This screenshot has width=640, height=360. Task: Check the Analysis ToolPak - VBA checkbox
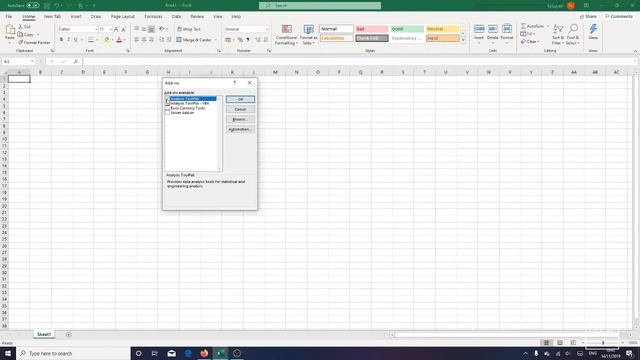click(x=167, y=103)
